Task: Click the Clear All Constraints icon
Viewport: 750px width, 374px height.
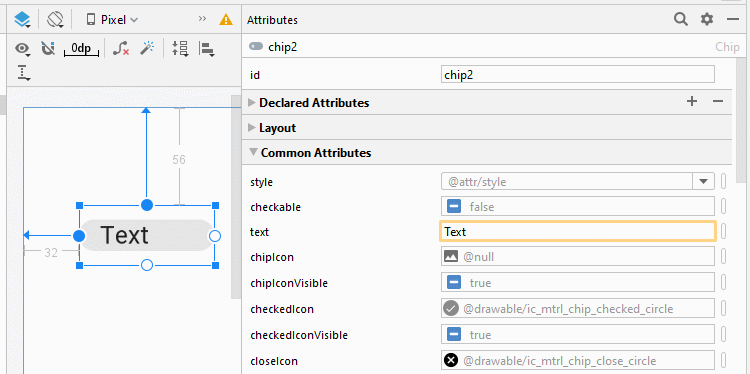Action: pyautogui.click(x=121, y=48)
